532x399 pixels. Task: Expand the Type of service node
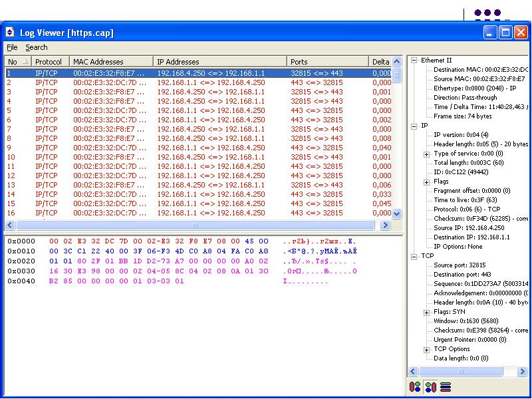click(x=427, y=154)
